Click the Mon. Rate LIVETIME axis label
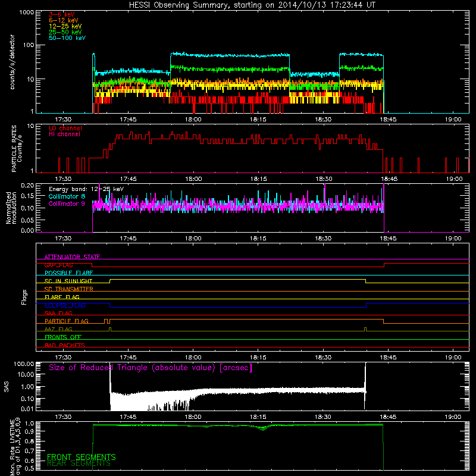Screen dimensions: 476x476 (15, 447)
